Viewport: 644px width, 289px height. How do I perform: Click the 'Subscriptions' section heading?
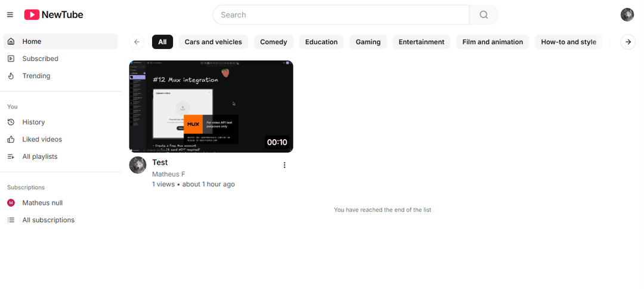click(x=26, y=187)
